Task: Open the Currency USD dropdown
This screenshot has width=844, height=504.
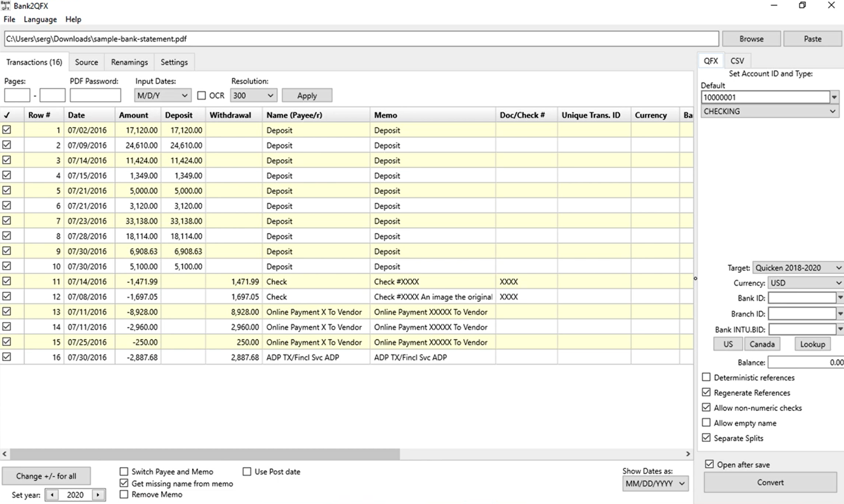Action: tap(805, 283)
